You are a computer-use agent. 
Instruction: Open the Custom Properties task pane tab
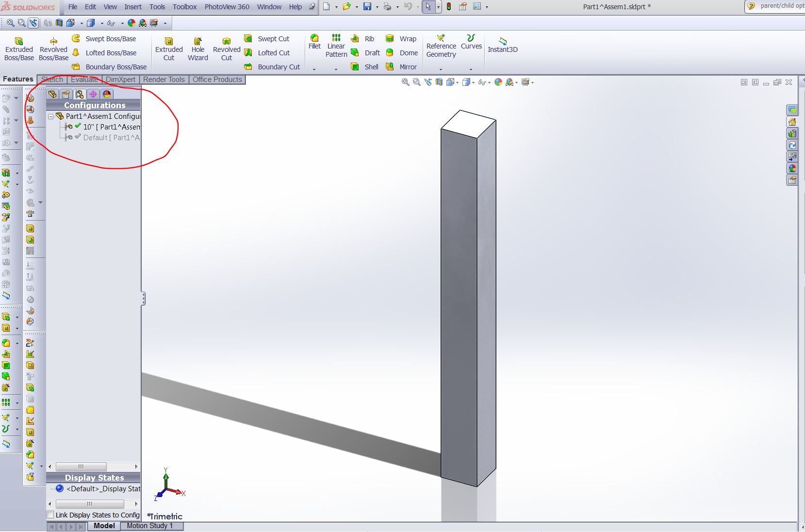coord(792,180)
